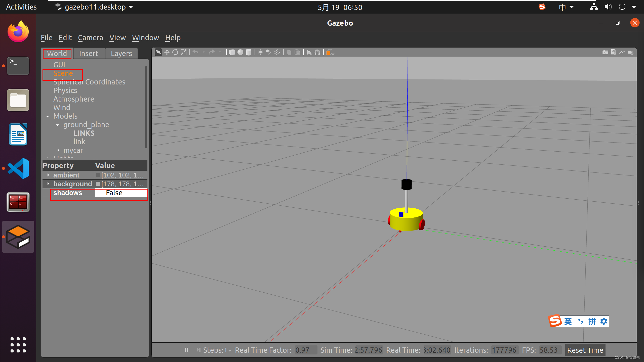Select Spherical Coordinates in the tree
This screenshot has height=362, width=644.
pos(89,82)
